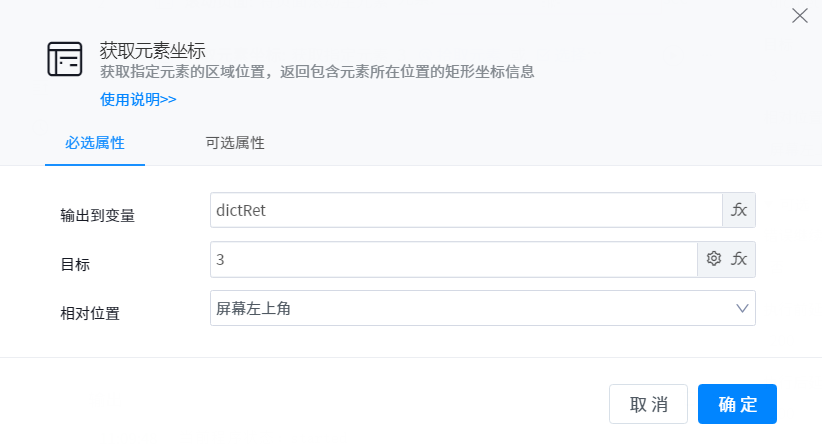This screenshot has width=822, height=444.
Task: Click the 输出到变量 label
Action: (x=98, y=215)
